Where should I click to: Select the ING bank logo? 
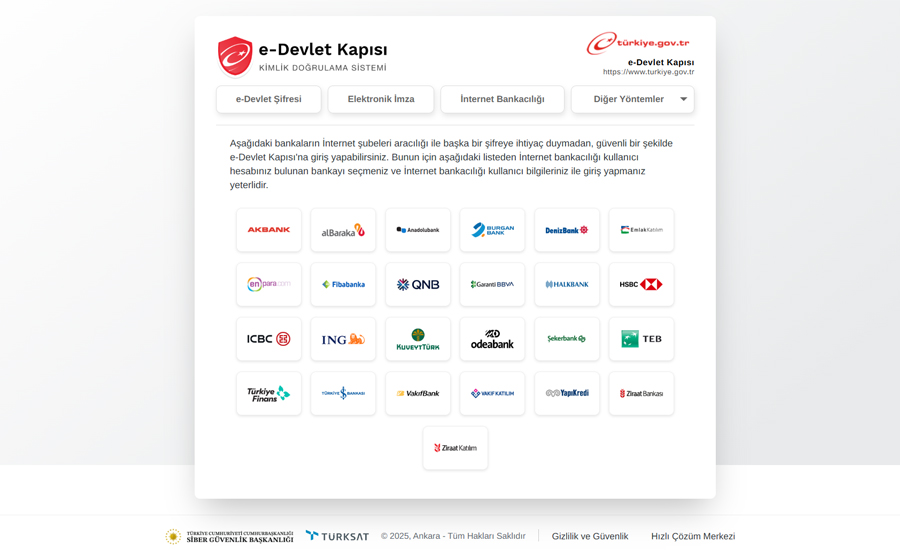343,339
